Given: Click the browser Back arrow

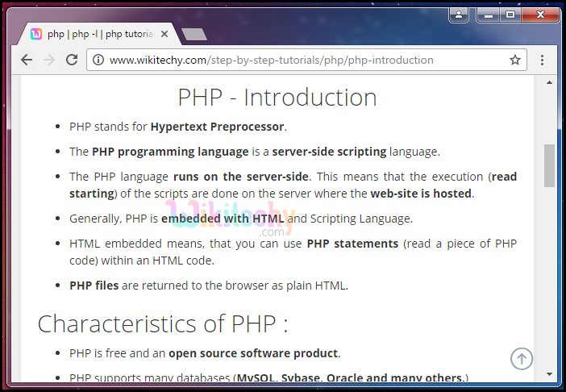Looking at the screenshot, I should click(27, 60).
